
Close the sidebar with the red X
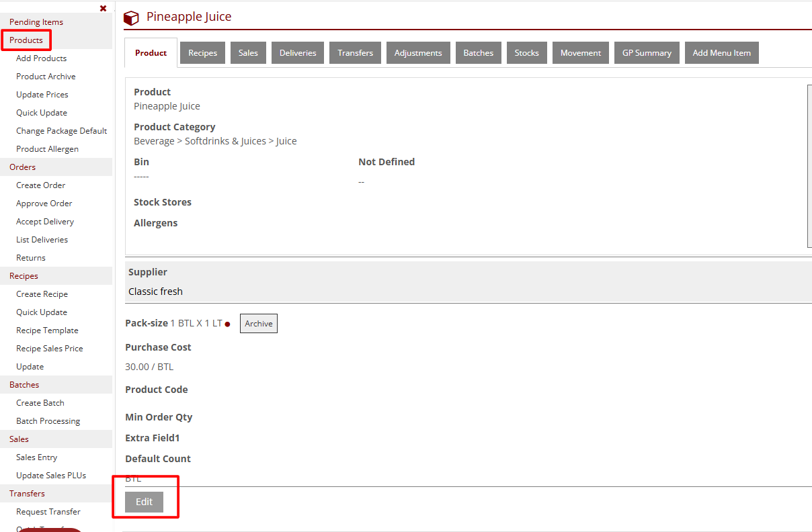click(103, 8)
